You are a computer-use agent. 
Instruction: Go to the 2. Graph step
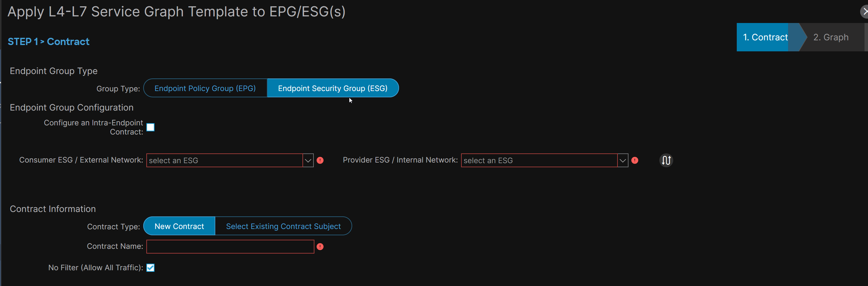click(831, 37)
